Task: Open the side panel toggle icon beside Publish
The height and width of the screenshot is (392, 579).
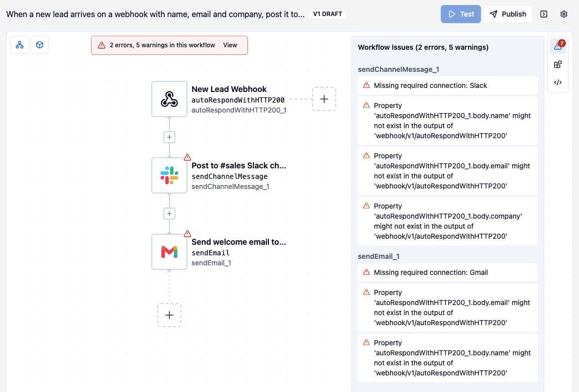Action: coord(543,14)
